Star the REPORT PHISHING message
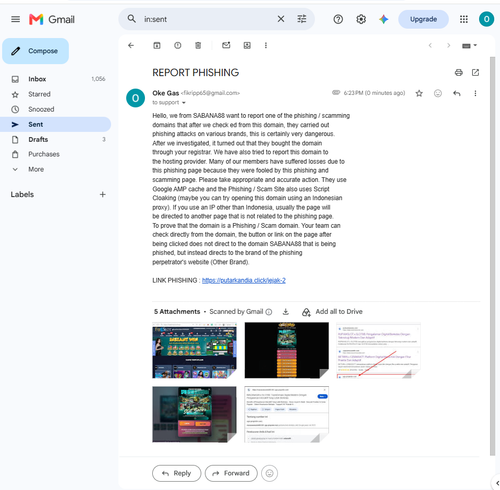The image size is (500, 490). (419, 93)
